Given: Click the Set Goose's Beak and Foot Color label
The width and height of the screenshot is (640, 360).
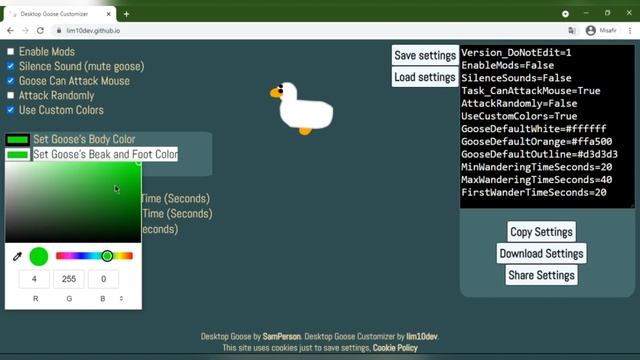Looking at the screenshot, I should [x=105, y=154].
